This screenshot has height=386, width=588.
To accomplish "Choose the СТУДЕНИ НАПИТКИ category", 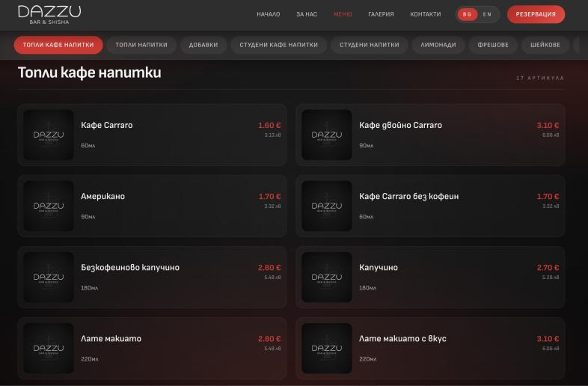I will click(370, 45).
